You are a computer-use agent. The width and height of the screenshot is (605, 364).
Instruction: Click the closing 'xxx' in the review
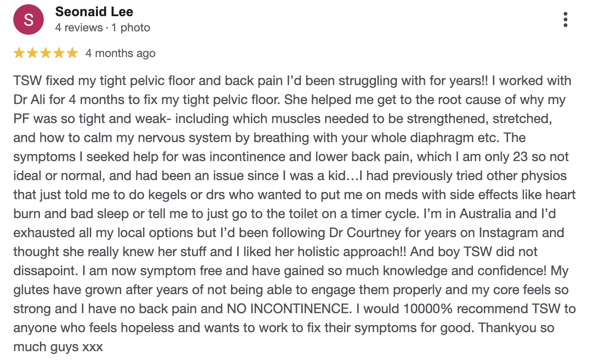tap(93, 347)
